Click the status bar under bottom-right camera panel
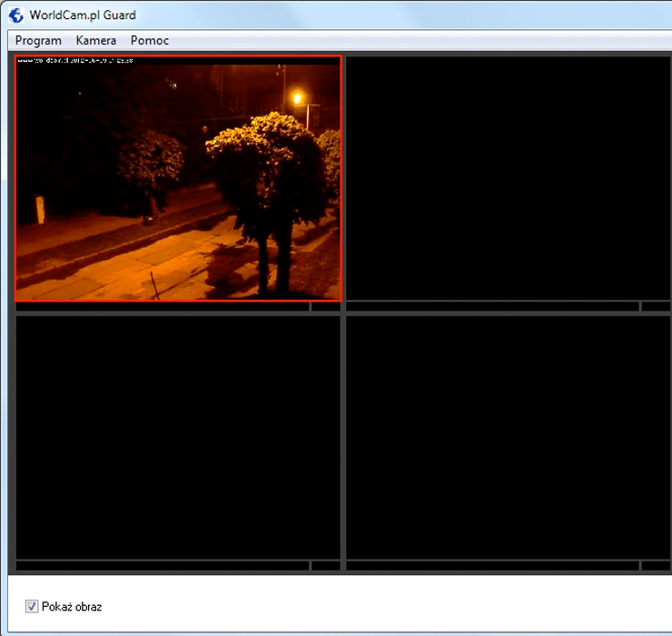This screenshot has height=636, width=672. pos(492,566)
